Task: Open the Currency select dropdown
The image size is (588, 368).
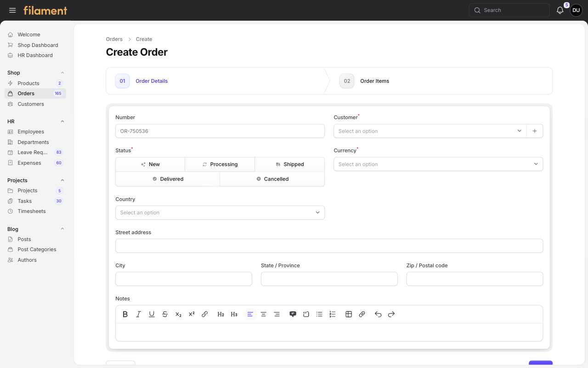Action: [438, 164]
